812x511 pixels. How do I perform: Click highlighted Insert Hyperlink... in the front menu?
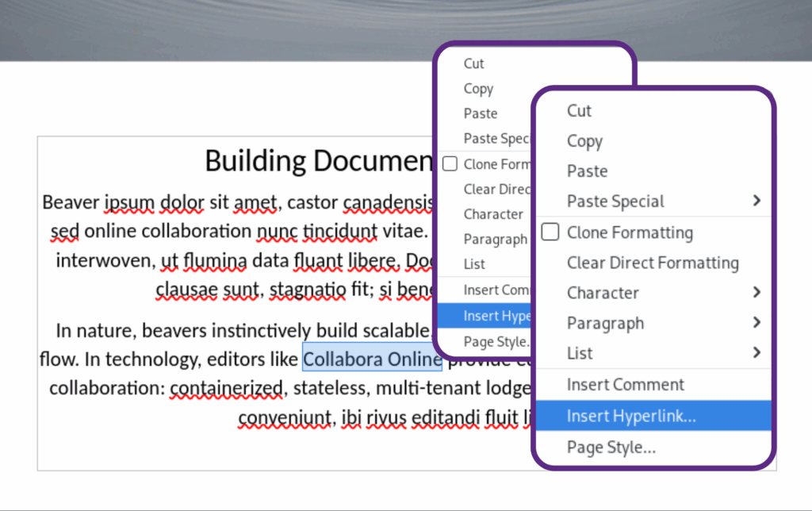(x=631, y=416)
